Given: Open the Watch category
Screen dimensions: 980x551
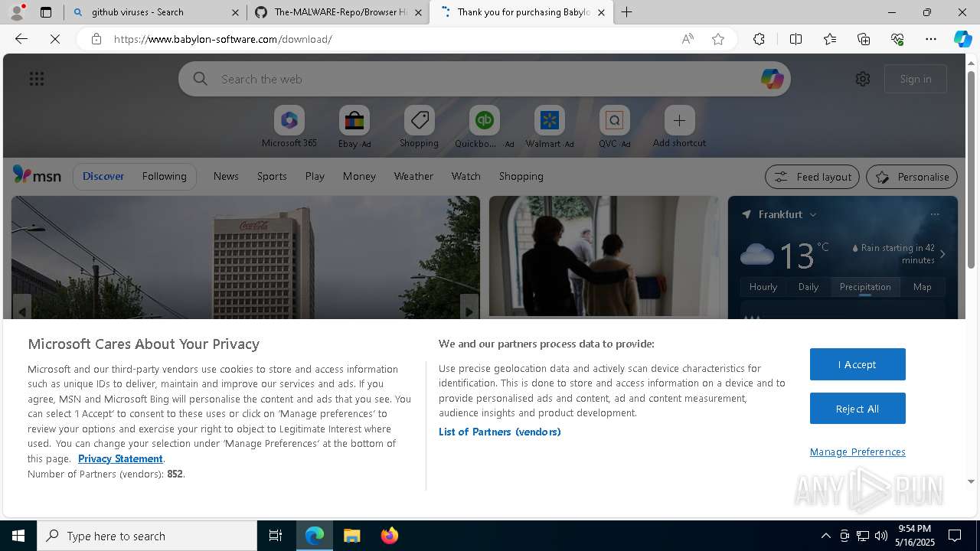Looking at the screenshot, I should coord(465,176).
